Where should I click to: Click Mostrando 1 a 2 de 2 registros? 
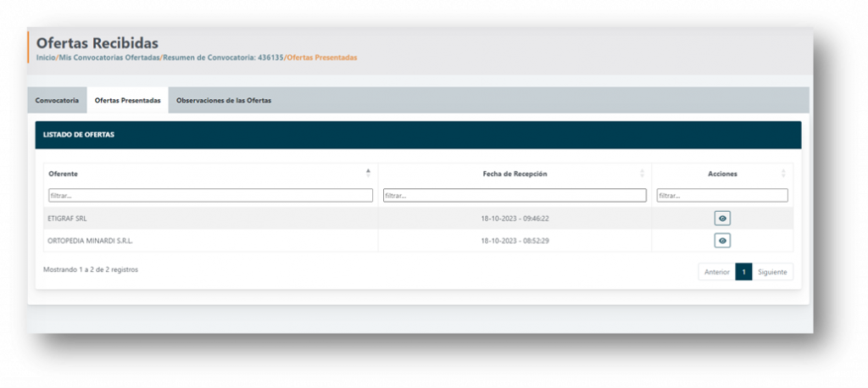(91, 270)
